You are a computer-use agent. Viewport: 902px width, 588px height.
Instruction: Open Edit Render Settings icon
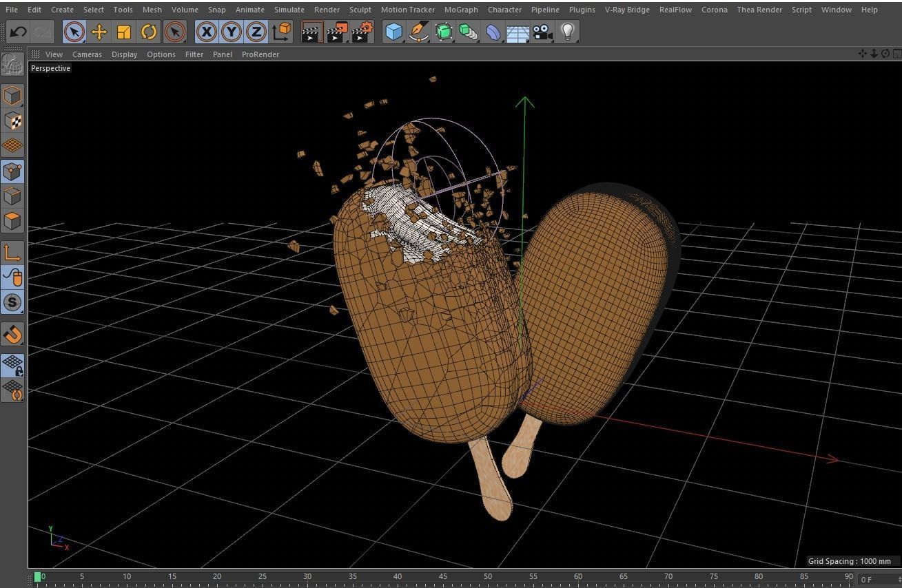pos(362,32)
